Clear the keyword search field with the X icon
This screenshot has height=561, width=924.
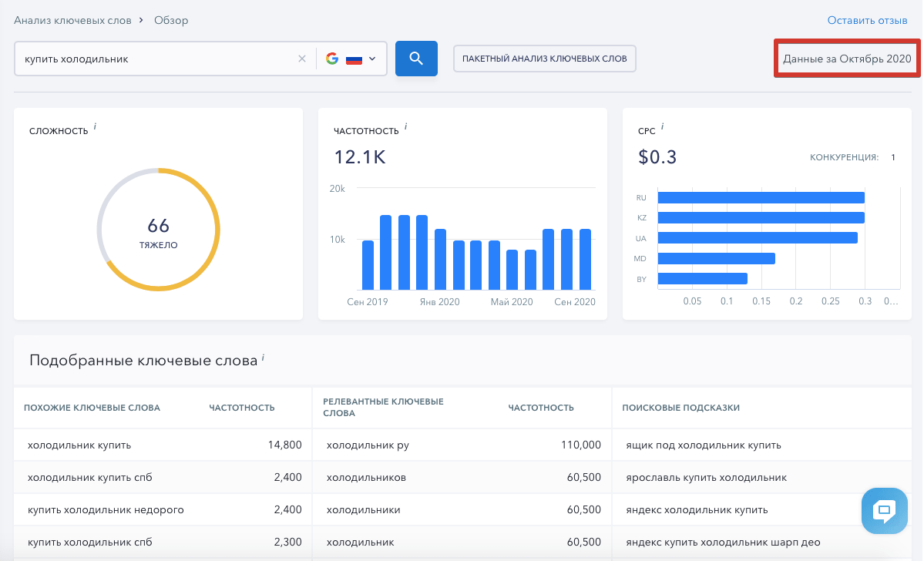[x=302, y=59]
